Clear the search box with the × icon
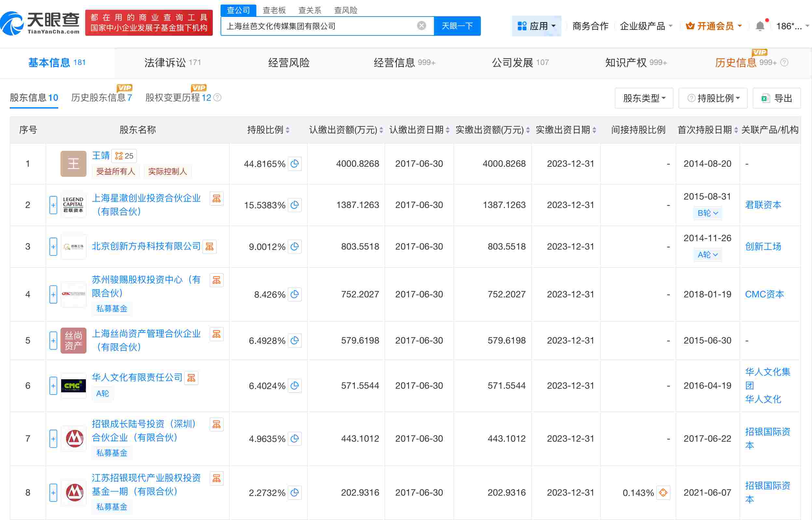Image resolution: width=812 pixels, height=520 pixels. point(421,26)
